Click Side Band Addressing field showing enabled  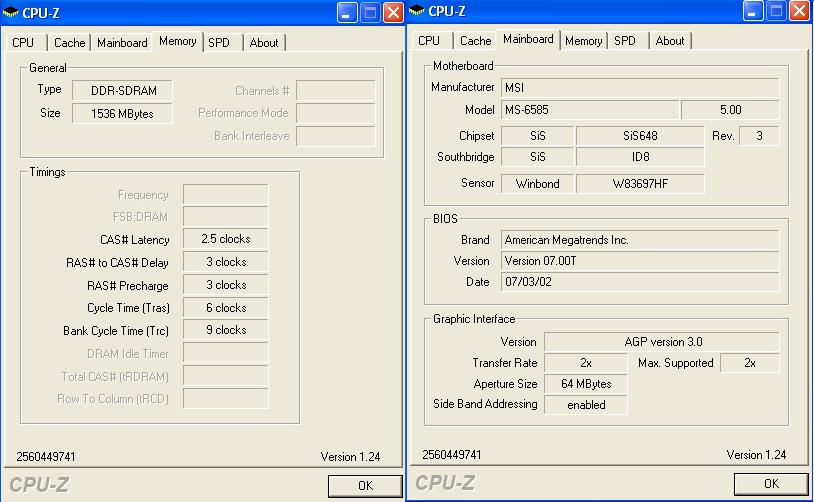[586, 404]
